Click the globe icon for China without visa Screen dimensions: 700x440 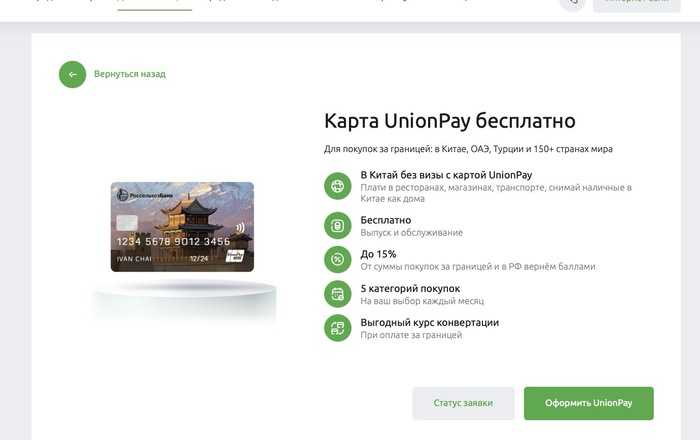click(x=338, y=185)
